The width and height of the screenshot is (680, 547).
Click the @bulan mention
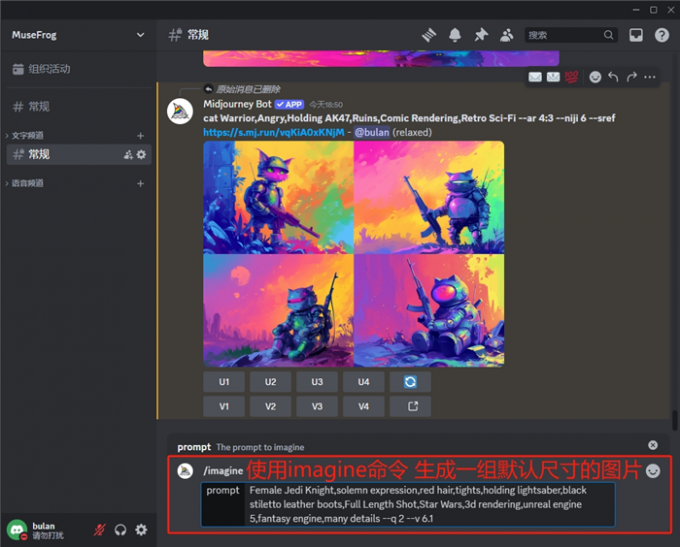point(372,132)
